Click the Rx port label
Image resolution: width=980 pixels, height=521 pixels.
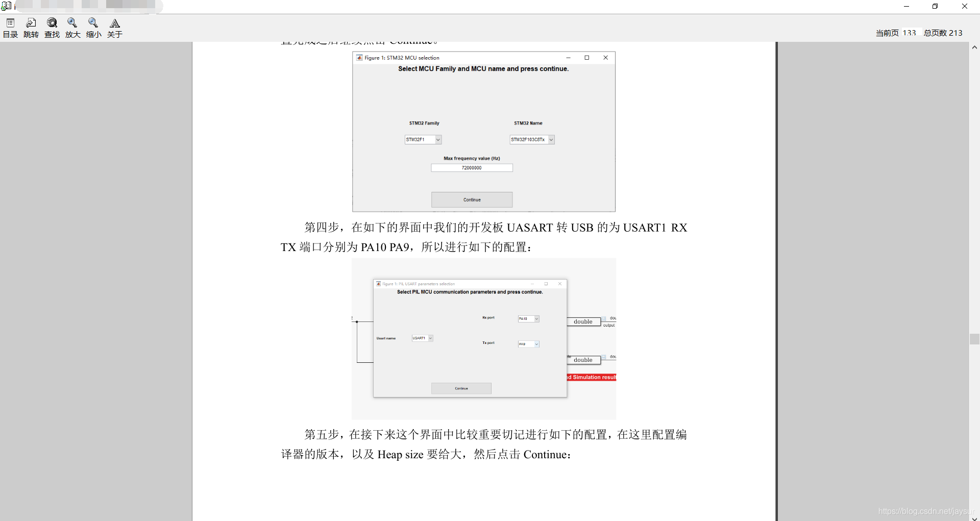pyautogui.click(x=488, y=317)
